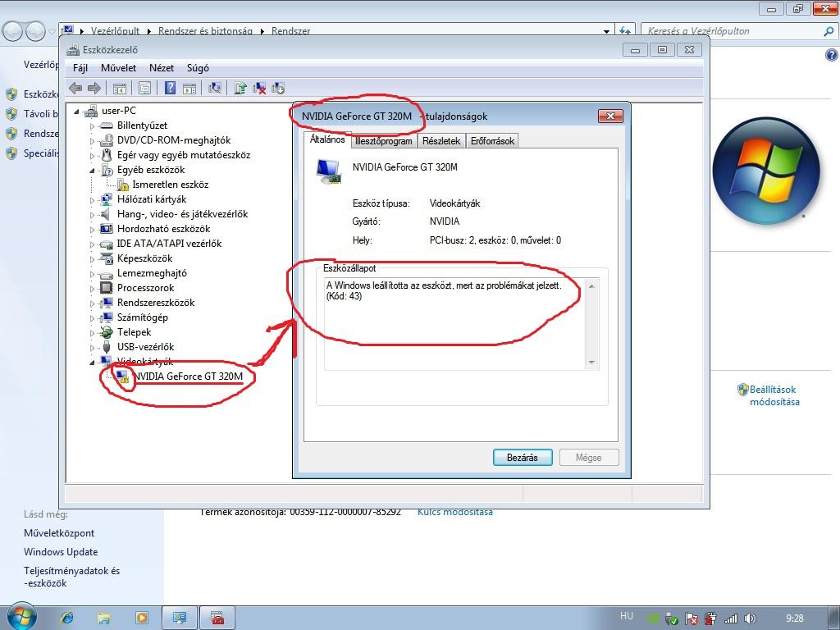This screenshot has width=840, height=630.
Task: Click the Control Panel taskbar button
Action: [180, 619]
